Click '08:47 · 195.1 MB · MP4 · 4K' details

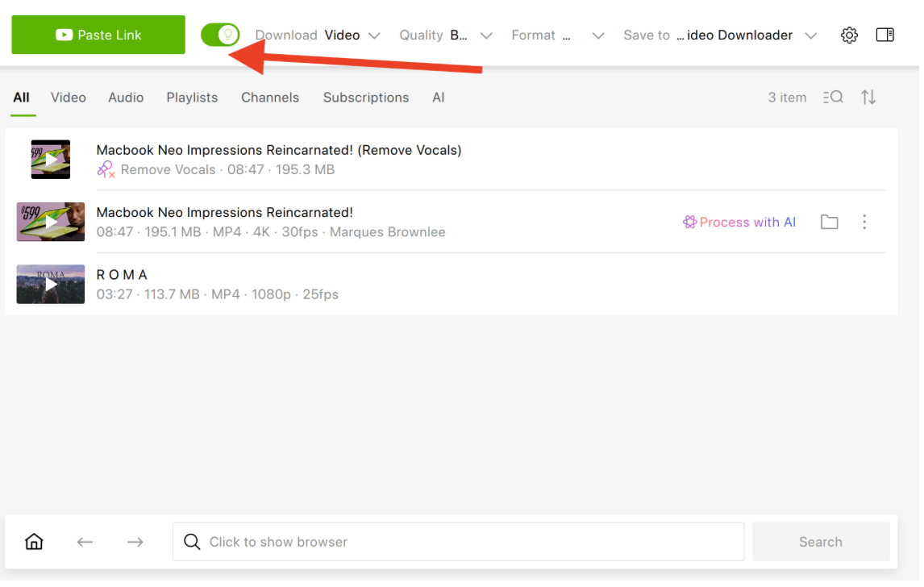pos(183,232)
